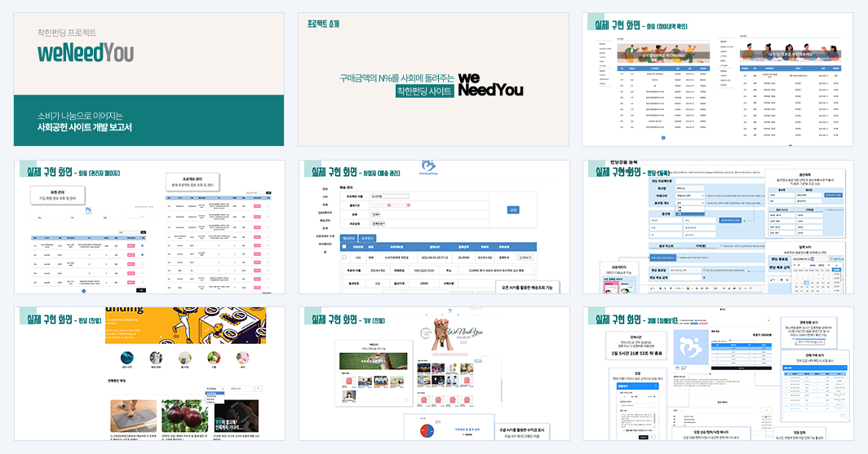Click the green food category circle in funding slide
Screen dimensions: 868x454
[214, 358]
